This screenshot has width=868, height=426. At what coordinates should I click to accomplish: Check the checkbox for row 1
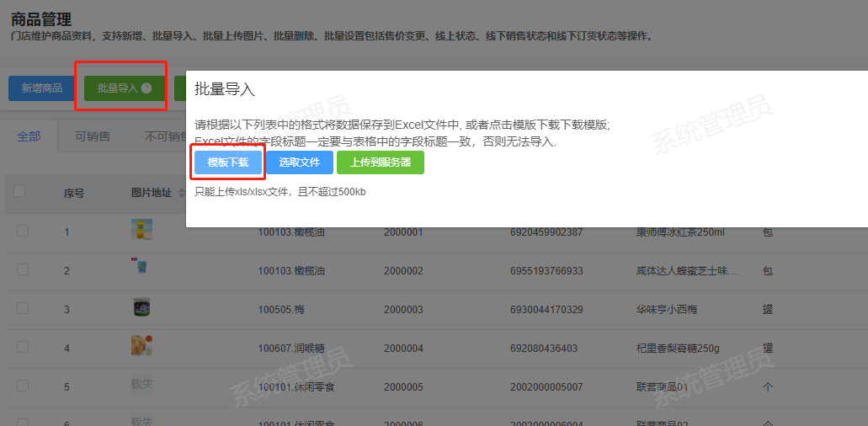pos(23,231)
